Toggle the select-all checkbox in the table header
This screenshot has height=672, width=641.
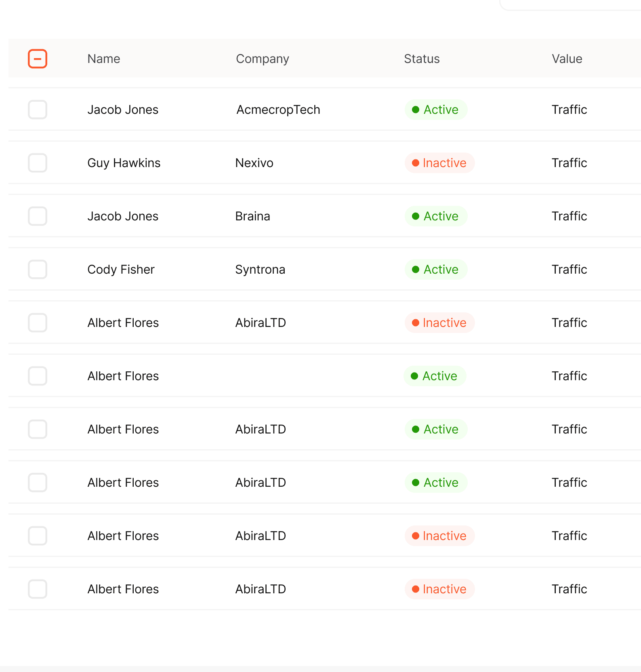point(38,59)
